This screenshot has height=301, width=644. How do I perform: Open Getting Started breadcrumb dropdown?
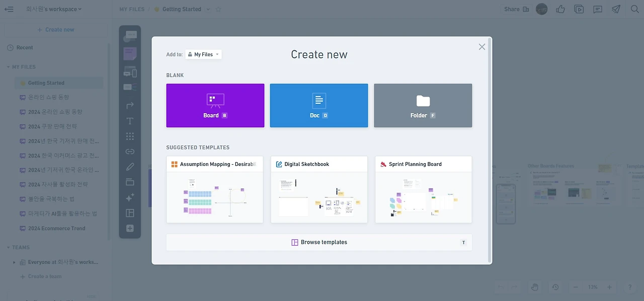pos(207,9)
